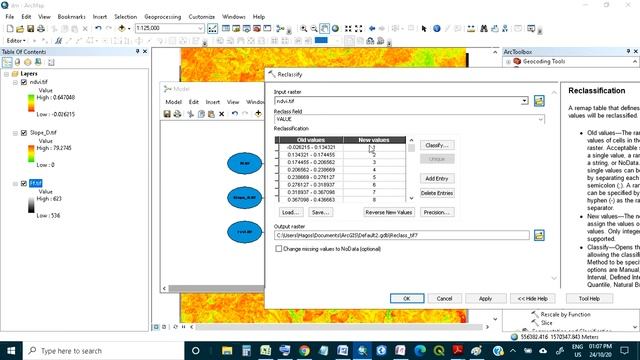Image resolution: width=640 pixels, height=360 pixels.
Task: Delete selected element in Model window
Action: tap(222, 114)
